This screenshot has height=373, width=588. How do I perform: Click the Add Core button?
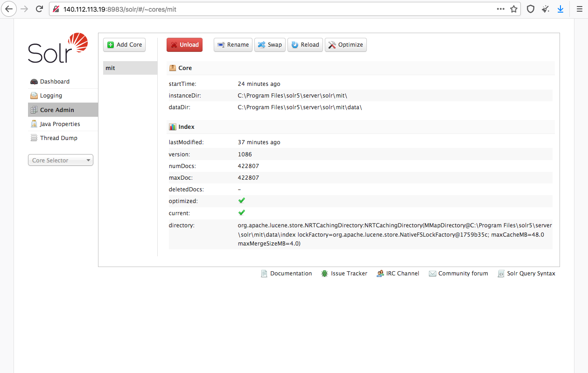point(125,45)
